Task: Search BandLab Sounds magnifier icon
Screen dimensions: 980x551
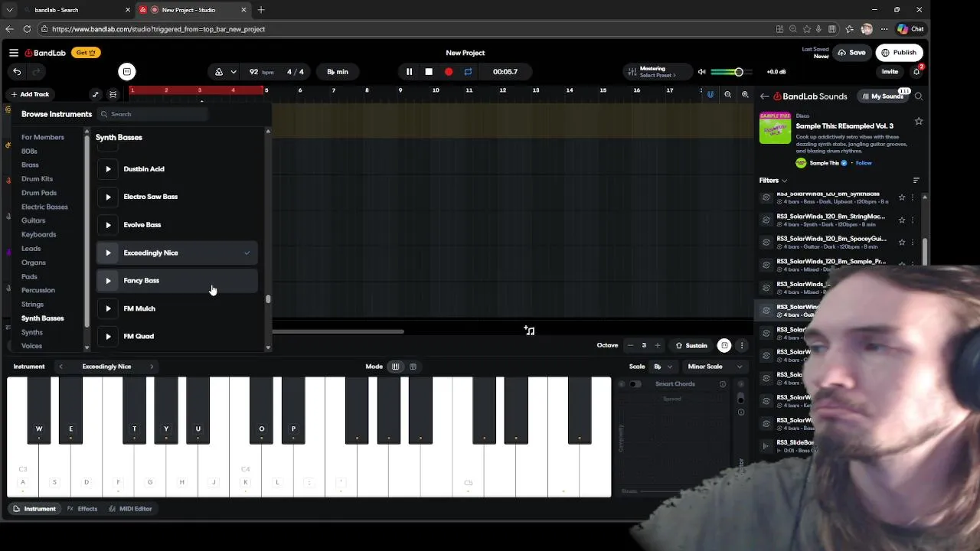Action: [919, 96]
